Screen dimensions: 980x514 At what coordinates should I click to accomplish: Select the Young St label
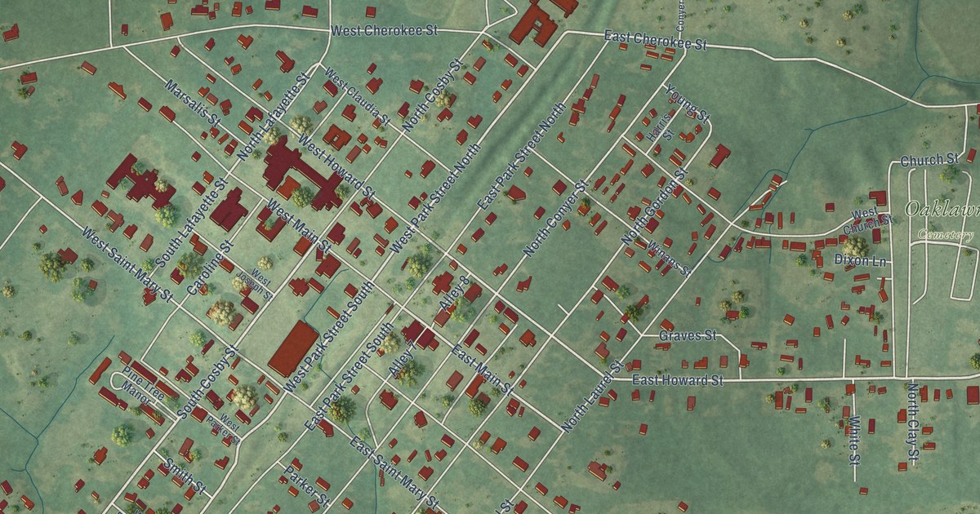pos(688,103)
